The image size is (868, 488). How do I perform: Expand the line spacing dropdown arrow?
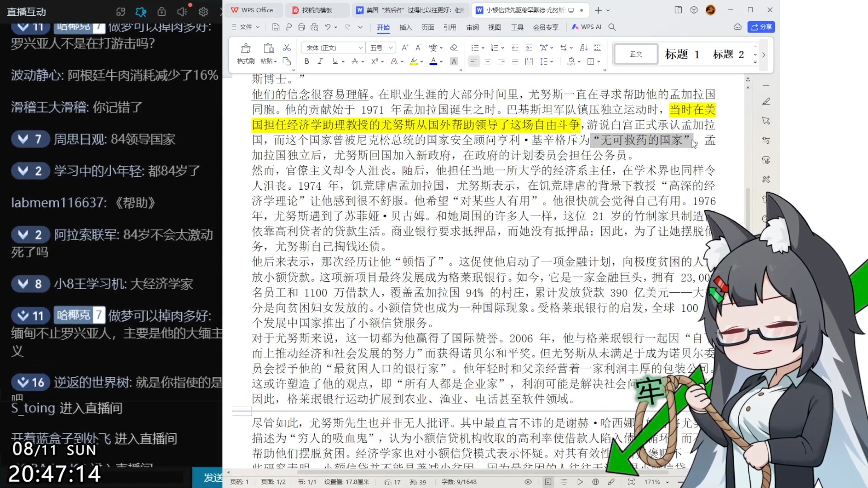tap(552, 62)
